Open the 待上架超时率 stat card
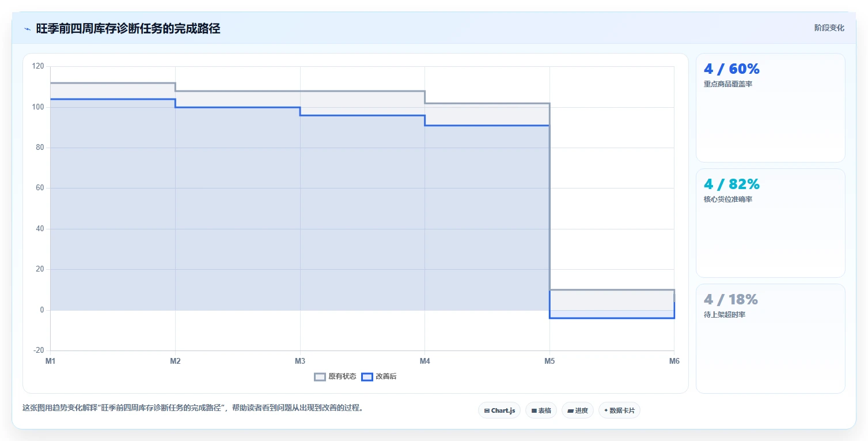The image size is (868, 441). coord(770,338)
